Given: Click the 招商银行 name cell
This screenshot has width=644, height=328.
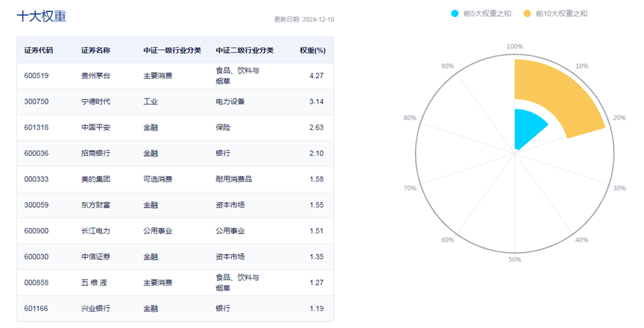Looking at the screenshot, I should click(x=95, y=153).
